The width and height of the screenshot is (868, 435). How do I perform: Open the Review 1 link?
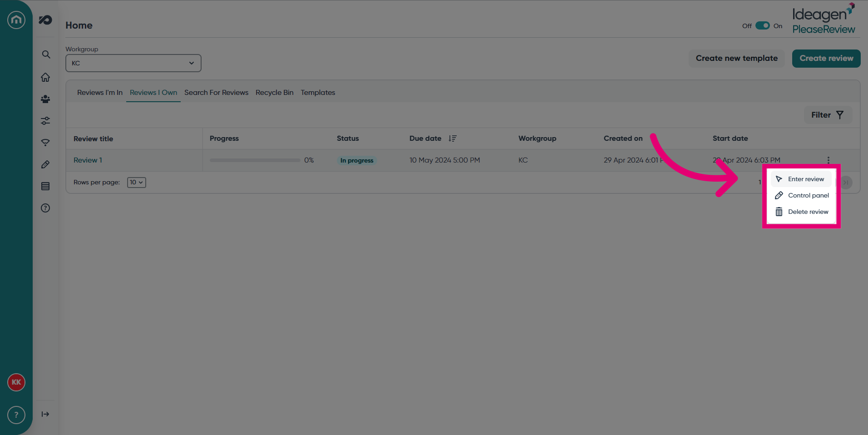(88, 160)
